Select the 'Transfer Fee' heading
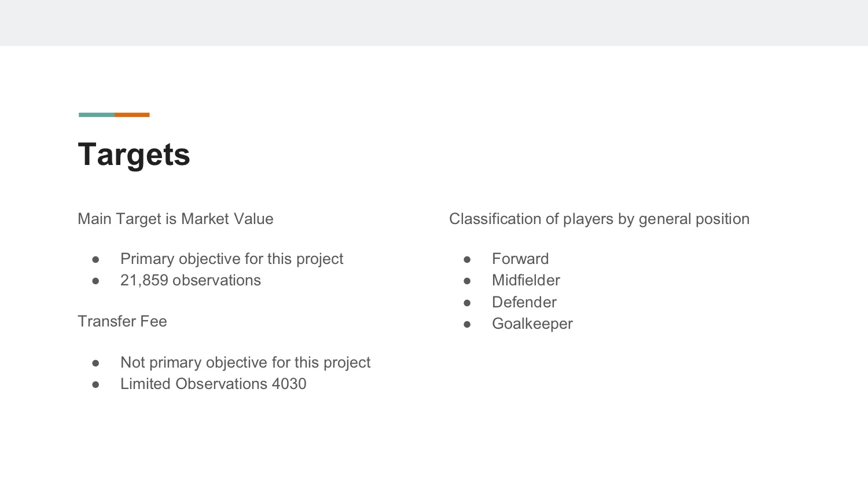868x488 pixels. point(122,321)
